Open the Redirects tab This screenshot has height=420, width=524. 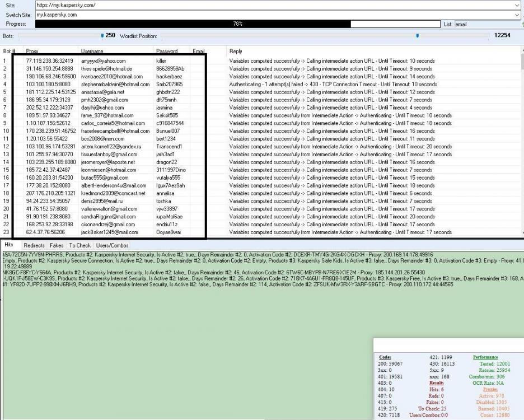pyautogui.click(x=35, y=245)
